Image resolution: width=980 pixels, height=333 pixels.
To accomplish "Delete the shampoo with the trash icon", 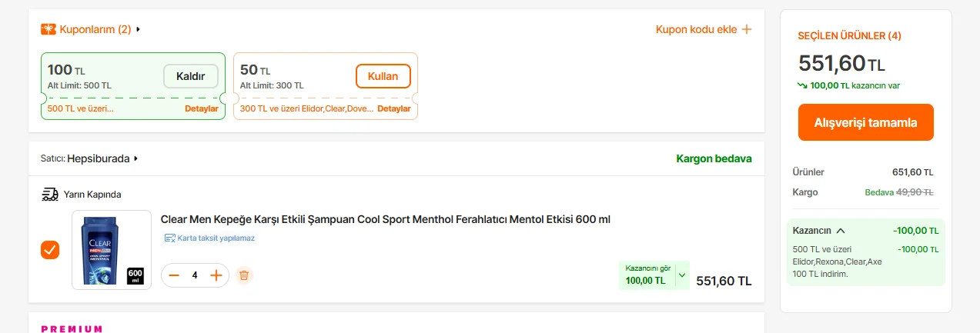I will pos(243,275).
